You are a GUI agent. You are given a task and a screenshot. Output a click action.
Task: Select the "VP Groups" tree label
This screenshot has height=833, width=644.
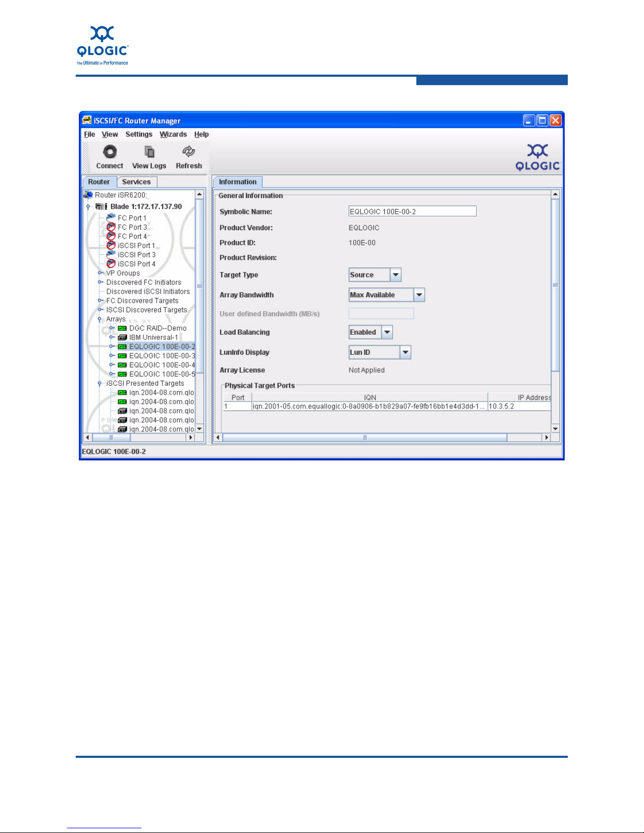coord(123,273)
